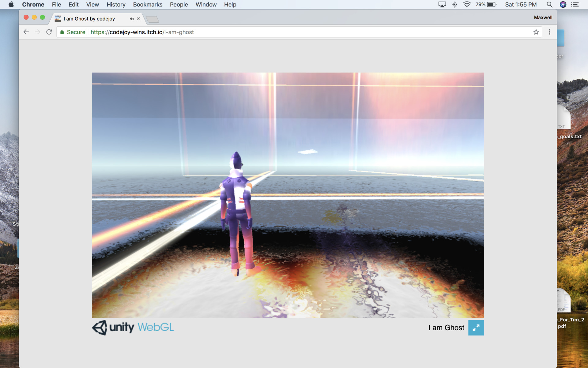Reload the page with the refresh icon
This screenshot has width=588, height=368.
click(x=49, y=32)
